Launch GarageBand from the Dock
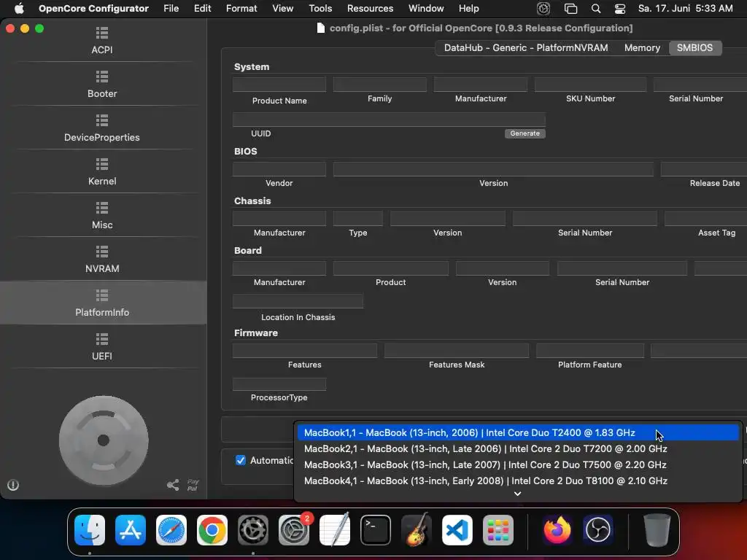The image size is (747, 560). (417, 529)
